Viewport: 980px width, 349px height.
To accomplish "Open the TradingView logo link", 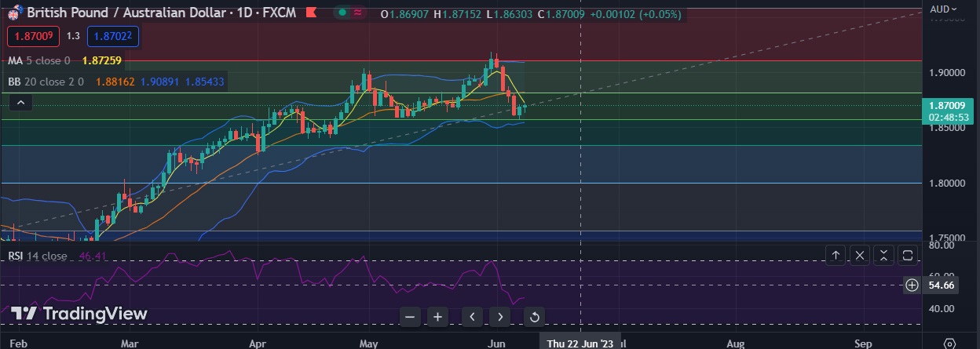I will pyautogui.click(x=79, y=314).
